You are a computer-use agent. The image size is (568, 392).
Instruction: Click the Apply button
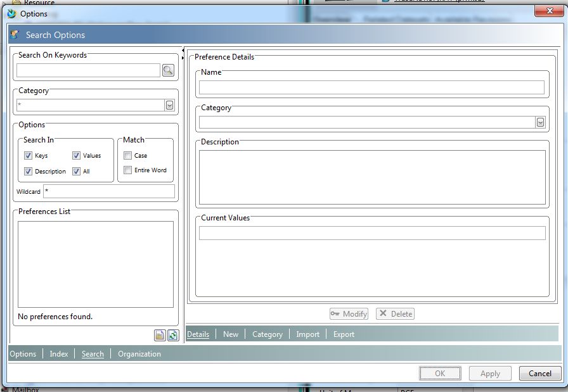click(490, 373)
